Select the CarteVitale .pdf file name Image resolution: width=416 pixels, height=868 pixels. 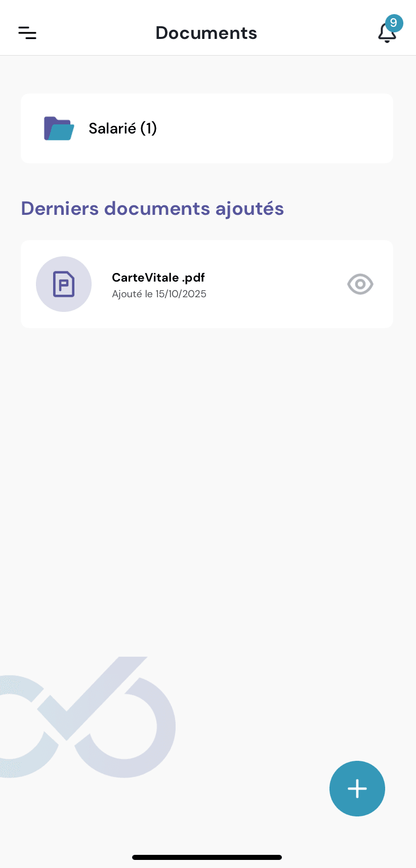coord(158,278)
